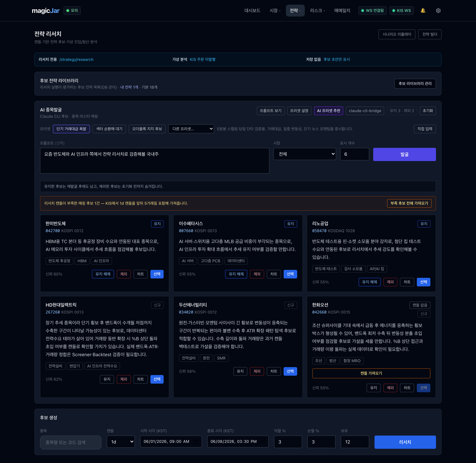
Task: Follow the /strategy/research link
Action: point(76,60)
